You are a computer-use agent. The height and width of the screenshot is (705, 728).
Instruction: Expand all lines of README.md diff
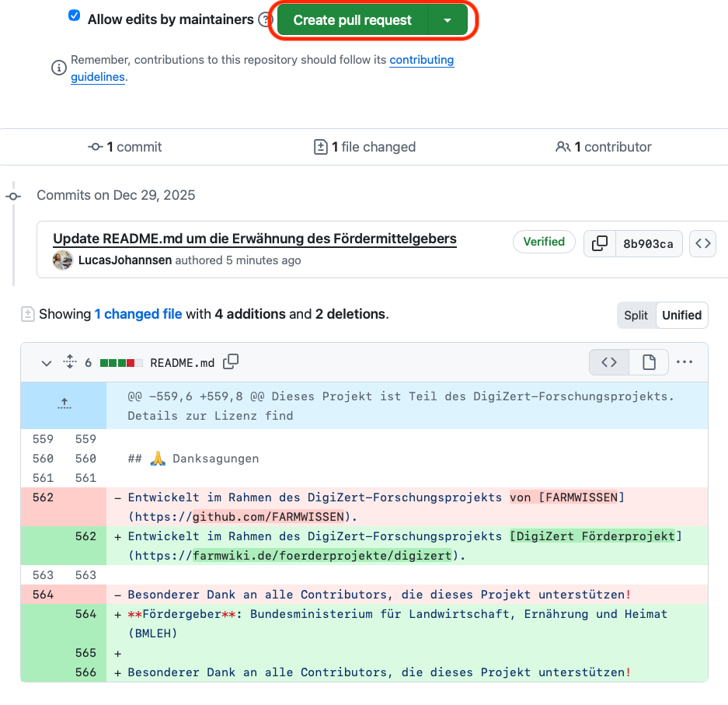[70, 362]
